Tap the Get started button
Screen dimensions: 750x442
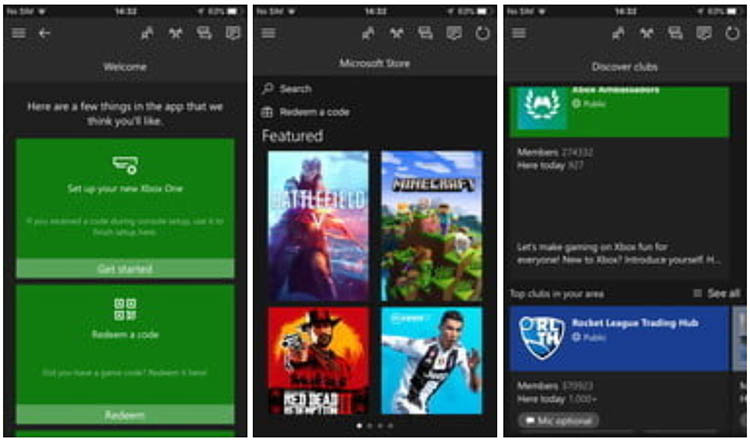[125, 268]
